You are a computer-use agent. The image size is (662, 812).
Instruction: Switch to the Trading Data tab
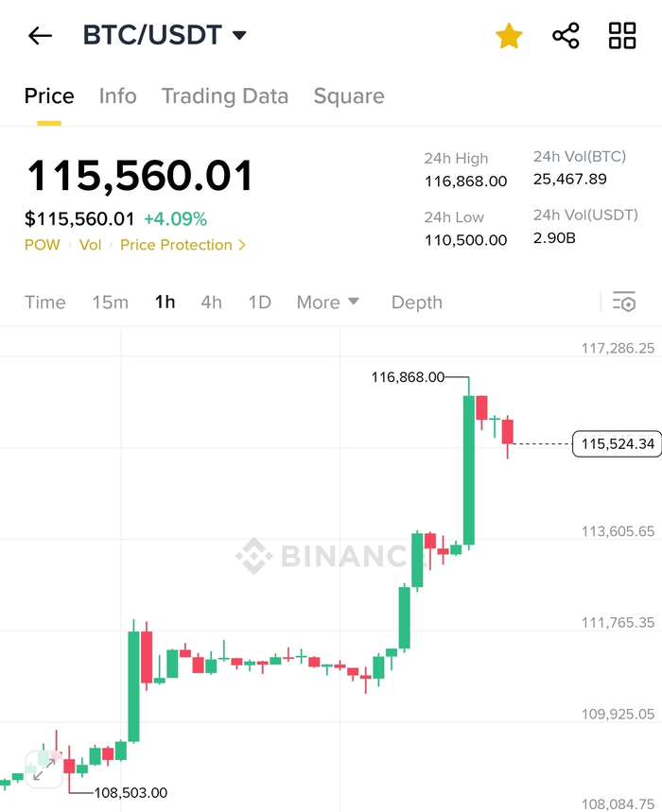(225, 96)
